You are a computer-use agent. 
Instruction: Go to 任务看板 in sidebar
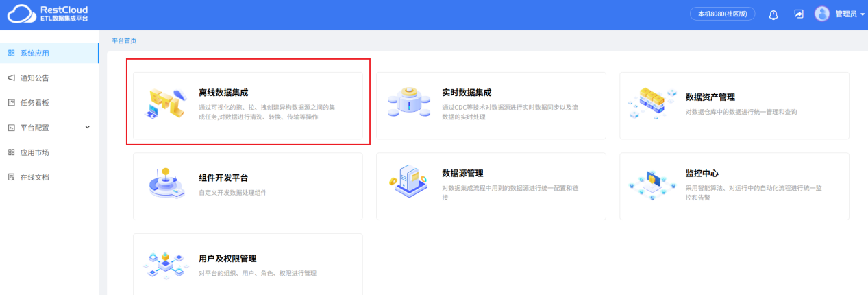(x=49, y=102)
